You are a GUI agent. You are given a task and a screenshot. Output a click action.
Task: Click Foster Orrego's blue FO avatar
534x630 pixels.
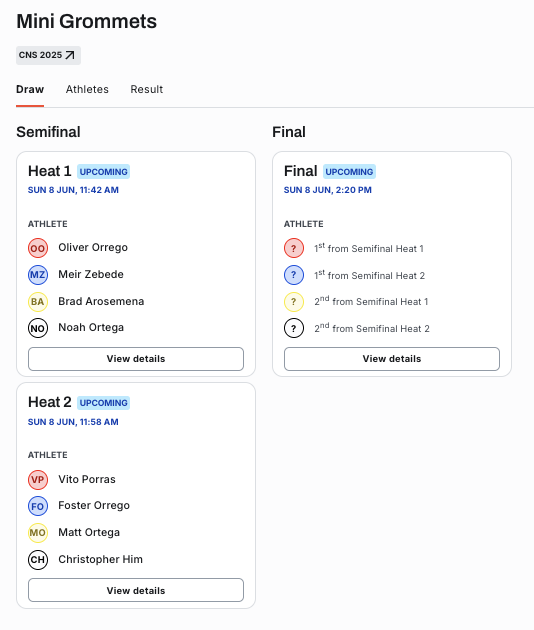tap(38, 506)
